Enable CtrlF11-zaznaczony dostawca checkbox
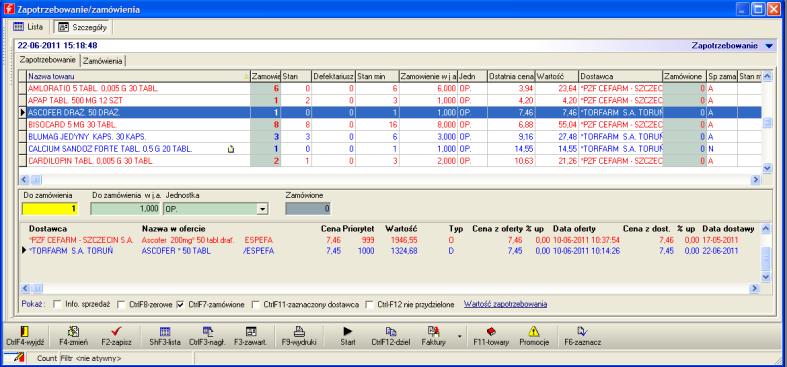Viewport: 787px width, 367px height. point(255,304)
